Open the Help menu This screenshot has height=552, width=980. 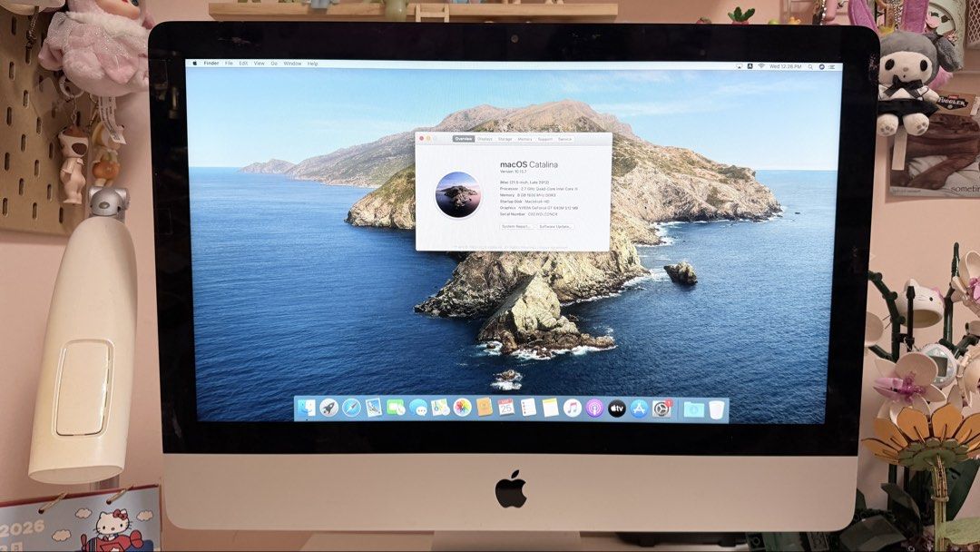pos(312,64)
